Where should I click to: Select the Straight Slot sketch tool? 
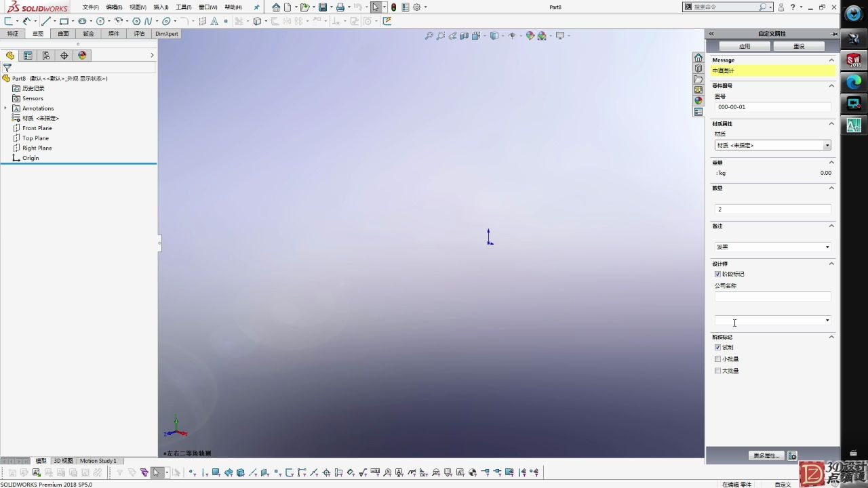point(82,21)
